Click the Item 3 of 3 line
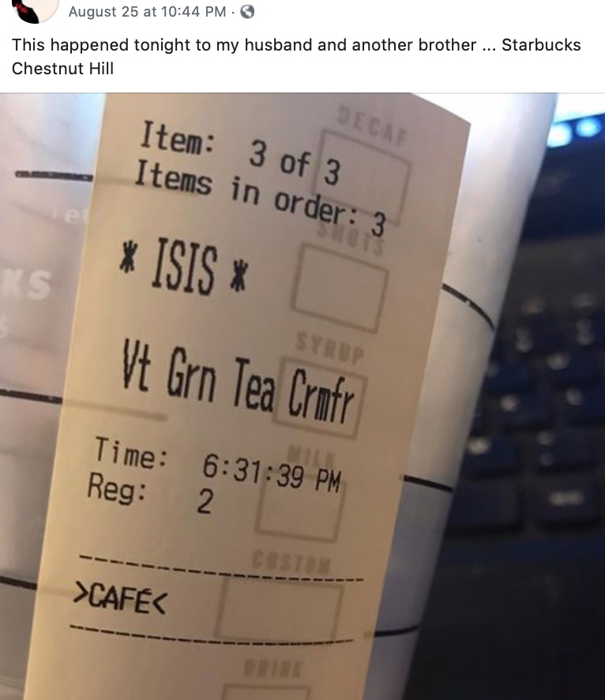This screenshot has width=605, height=700. pos(240,153)
